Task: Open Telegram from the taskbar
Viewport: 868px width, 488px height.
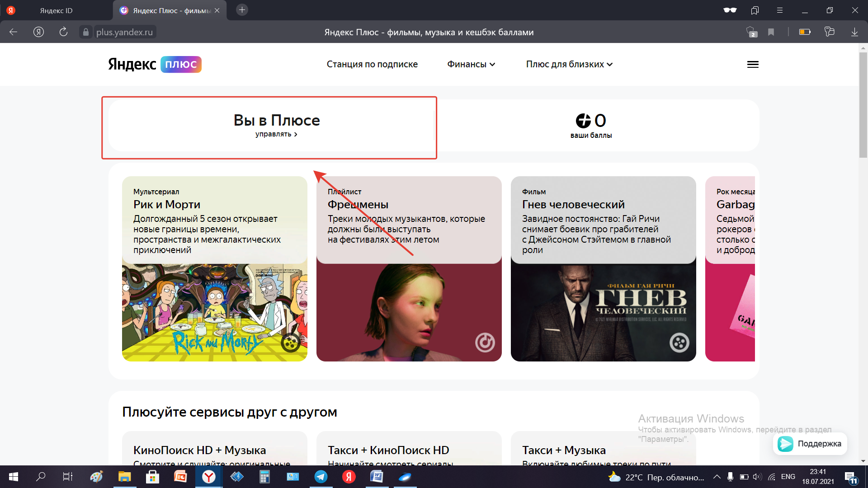Action: (x=321, y=477)
